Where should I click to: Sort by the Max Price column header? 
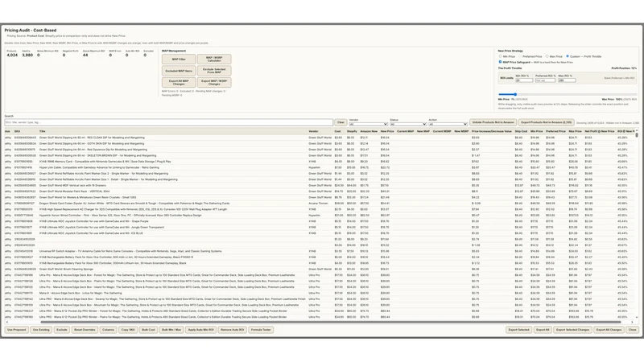coord(575,131)
